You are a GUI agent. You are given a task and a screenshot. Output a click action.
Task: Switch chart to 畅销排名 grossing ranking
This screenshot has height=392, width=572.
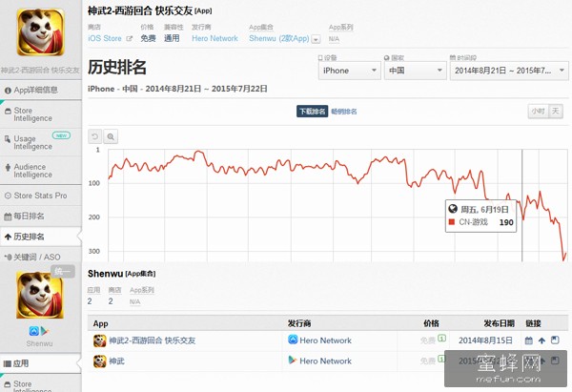tap(344, 112)
